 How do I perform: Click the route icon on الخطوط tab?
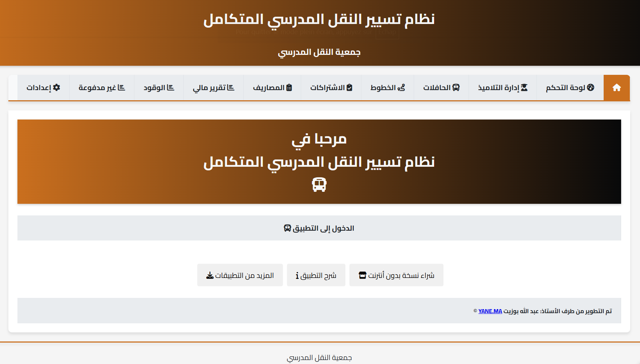[x=402, y=87]
